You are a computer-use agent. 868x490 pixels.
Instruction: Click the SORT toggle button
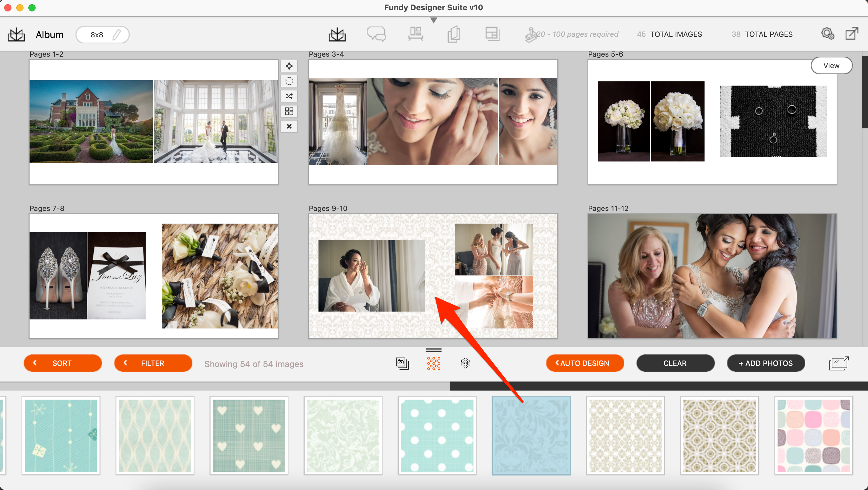(62, 363)
